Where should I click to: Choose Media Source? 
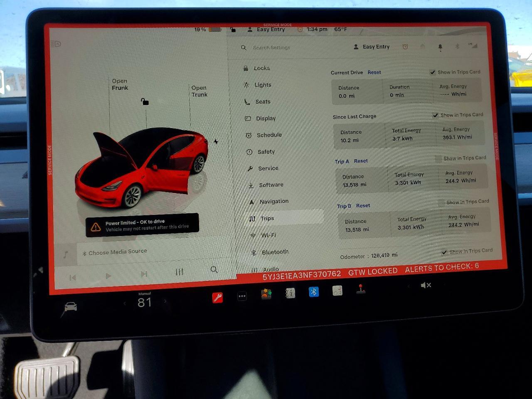tap(115, 252)
